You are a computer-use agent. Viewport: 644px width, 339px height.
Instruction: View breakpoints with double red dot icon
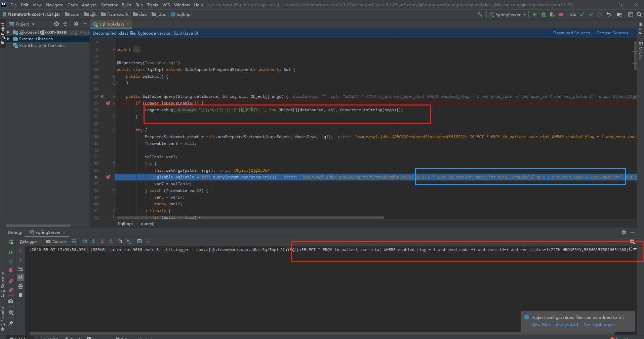[11, 281]
